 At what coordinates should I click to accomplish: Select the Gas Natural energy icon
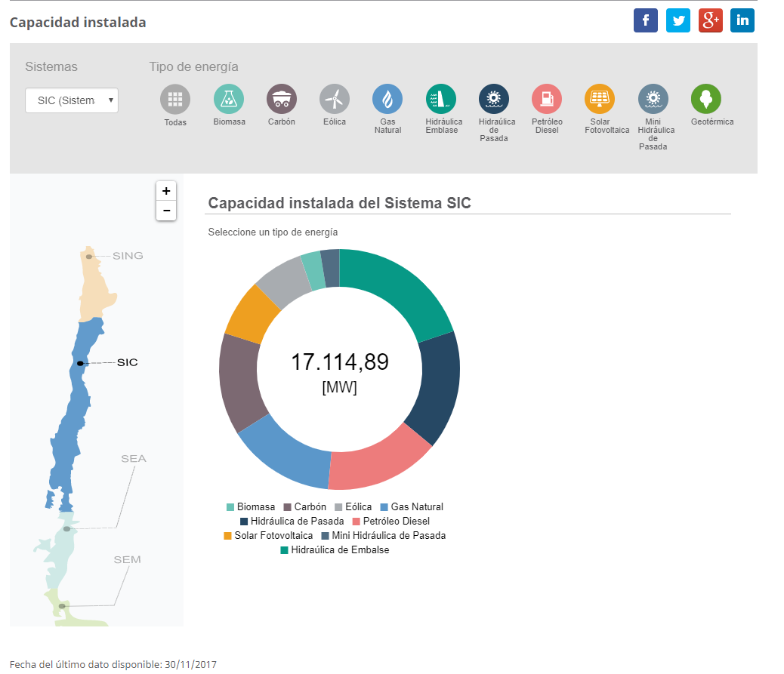click(387, 97)
